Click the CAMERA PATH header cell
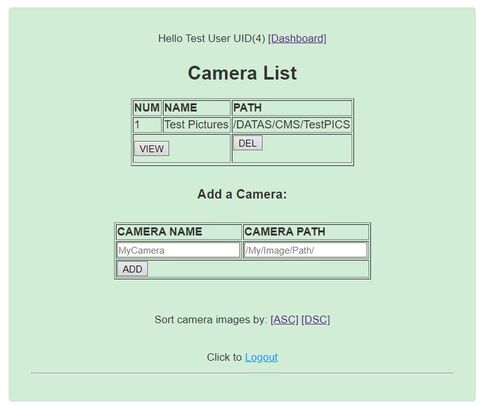 pyautogui.click(x=306, y=232)
